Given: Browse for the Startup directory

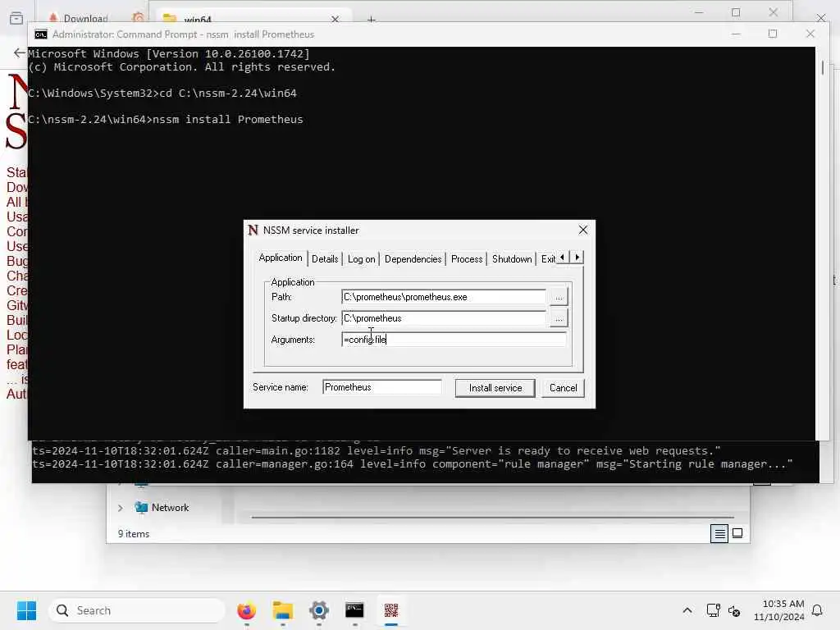Looking at the screenshot, I should tap(559, 319).
